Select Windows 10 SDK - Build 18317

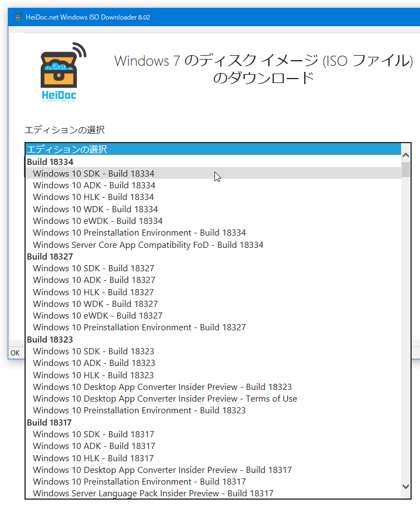213,434
